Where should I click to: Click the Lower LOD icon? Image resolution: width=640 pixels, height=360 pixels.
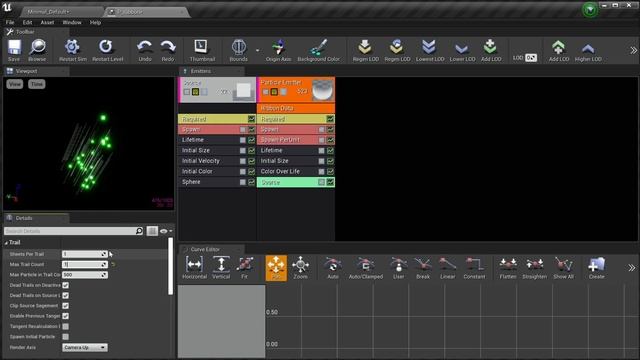pos(462,50)
